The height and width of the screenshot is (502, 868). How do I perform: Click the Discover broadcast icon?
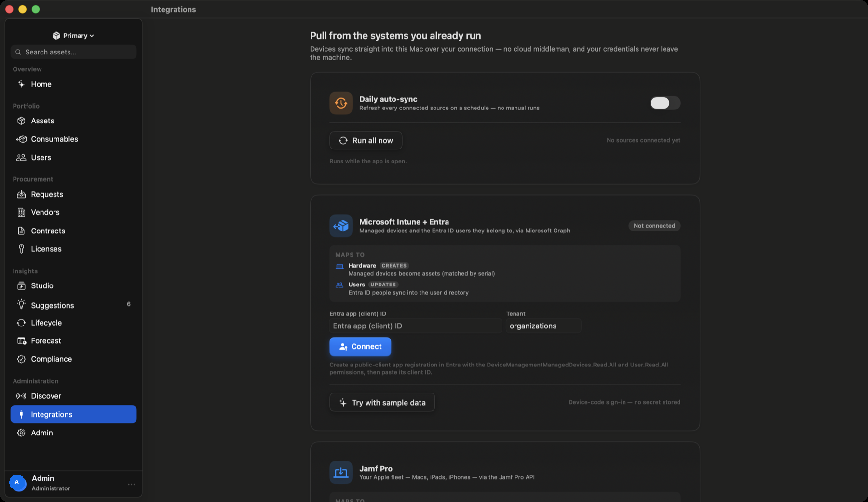pyautogui.click(x=21, y=396)
